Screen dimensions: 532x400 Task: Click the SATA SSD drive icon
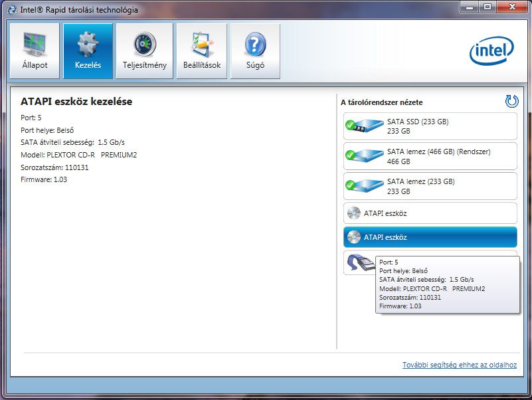365,126
